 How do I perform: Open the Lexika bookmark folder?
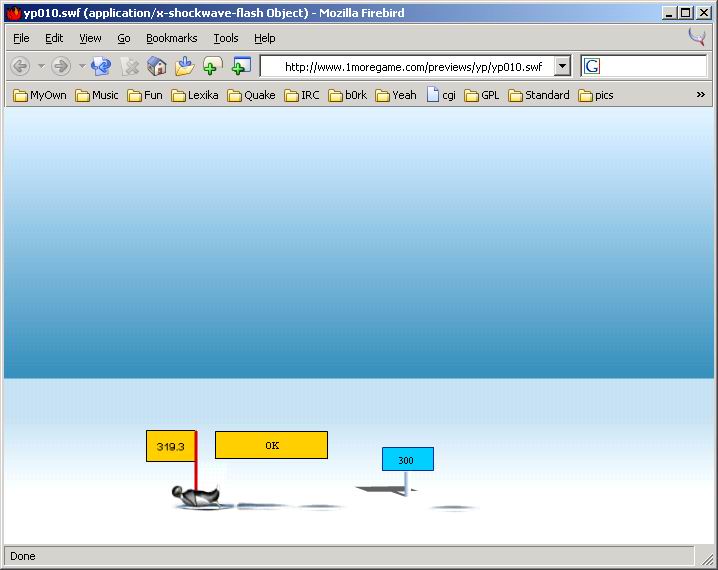click(195, 95)
